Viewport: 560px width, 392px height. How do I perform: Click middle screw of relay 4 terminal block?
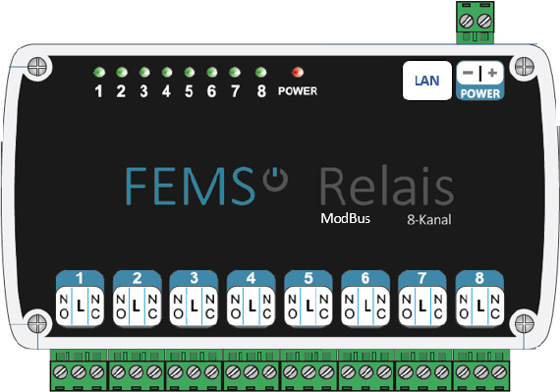pyautogui.click(x=252, y=372)
